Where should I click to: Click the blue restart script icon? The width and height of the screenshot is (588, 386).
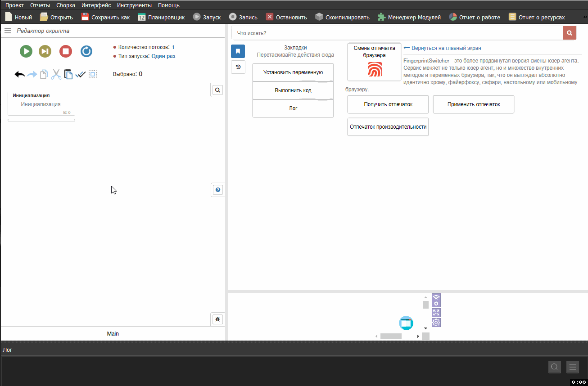pyautogui.click(x=86, y=51)
